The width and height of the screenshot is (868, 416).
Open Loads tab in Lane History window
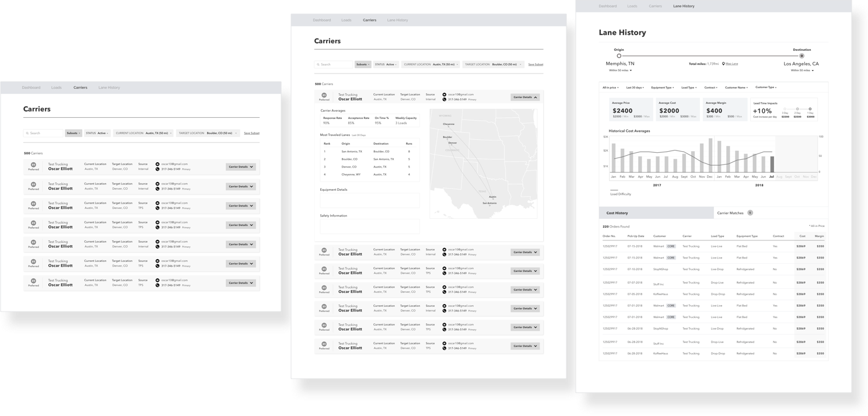(632, 6)
